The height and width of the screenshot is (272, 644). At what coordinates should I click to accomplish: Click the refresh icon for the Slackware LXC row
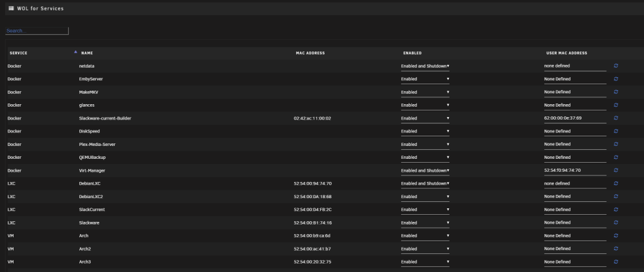coord(616,222)
